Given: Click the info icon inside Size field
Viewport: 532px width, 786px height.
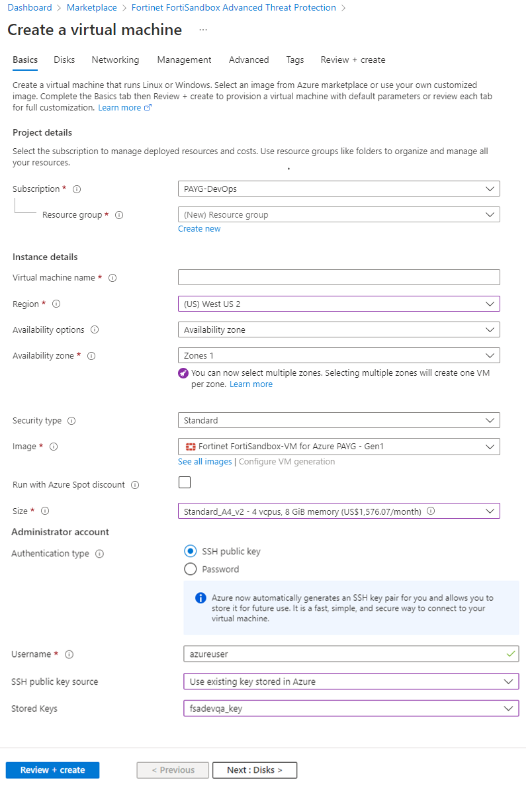Looking at the screenshot, I should pyautogui.click(x=431, y=511).
